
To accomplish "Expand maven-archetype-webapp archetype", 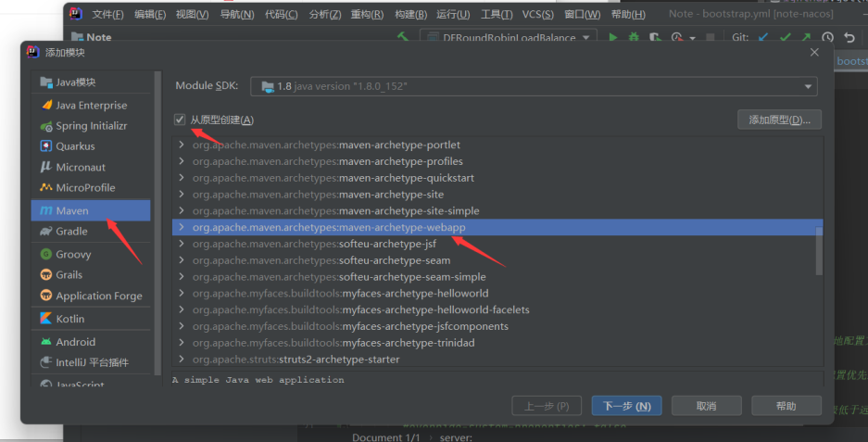I will (182, 227).
